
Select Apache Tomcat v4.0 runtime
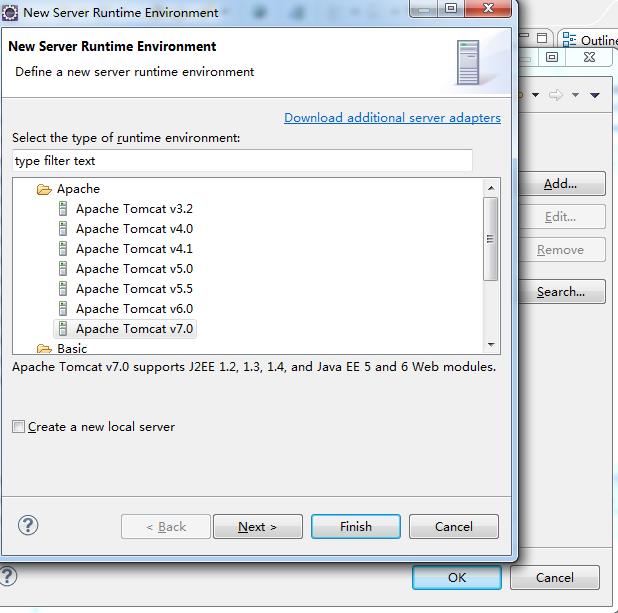(x=134, y=229)
